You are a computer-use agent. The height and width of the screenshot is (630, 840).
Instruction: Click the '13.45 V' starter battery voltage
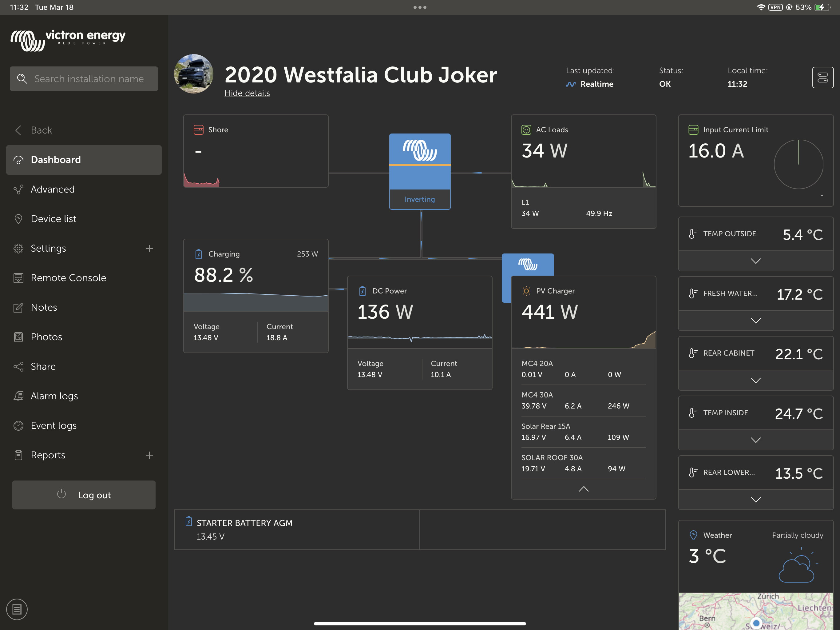tap(210, 536)
